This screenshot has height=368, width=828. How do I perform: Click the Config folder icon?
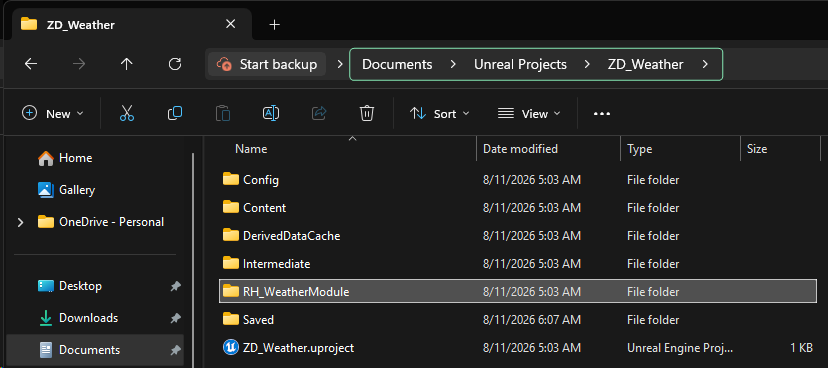point(231,180)
